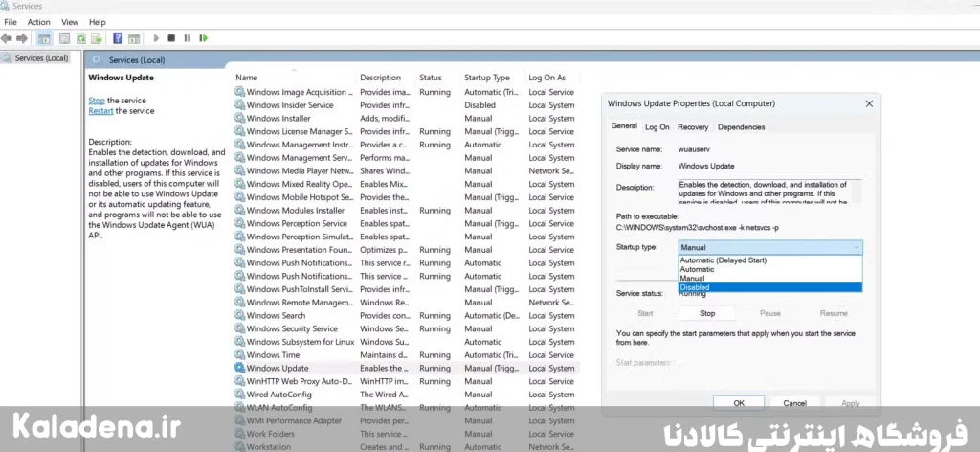980x452 pixels.
Task: Click the gear icon beside Windows Search row
Action: pos(239,316)
